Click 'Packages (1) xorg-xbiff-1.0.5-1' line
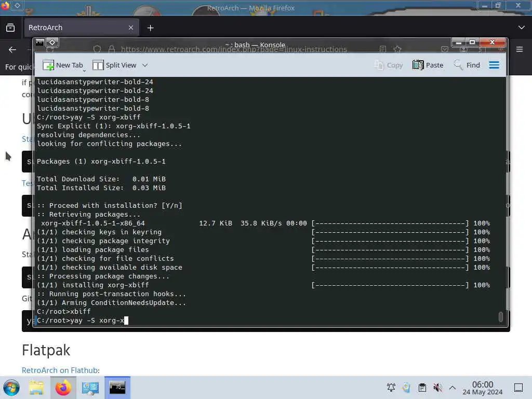Viewport: 532px width, 399px height. [x=101, y=162]
